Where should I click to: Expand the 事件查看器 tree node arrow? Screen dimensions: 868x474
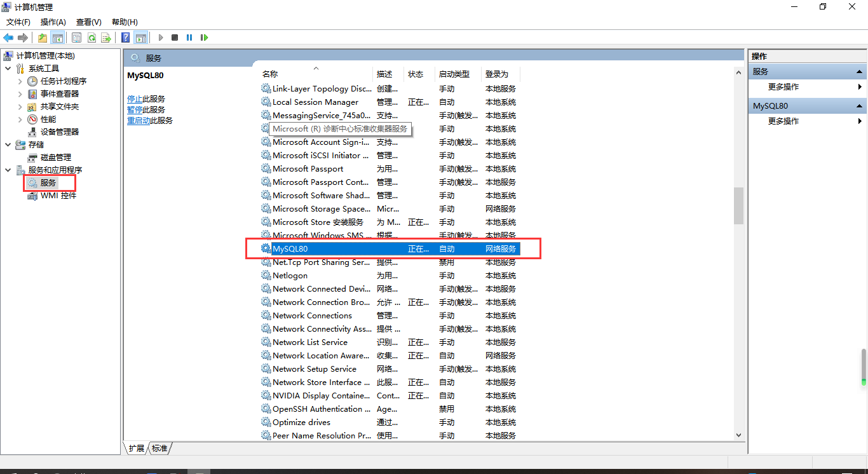20,94
